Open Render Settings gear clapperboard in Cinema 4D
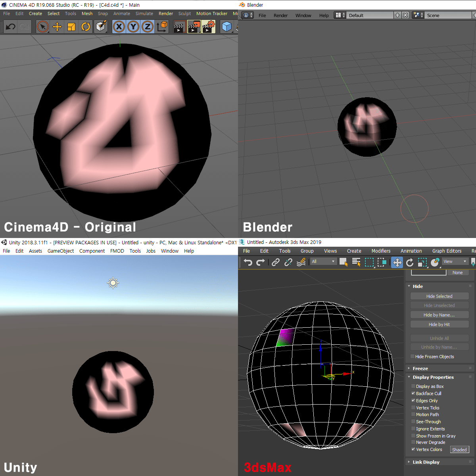The image size is (476, 476). (x=209, y=27)
